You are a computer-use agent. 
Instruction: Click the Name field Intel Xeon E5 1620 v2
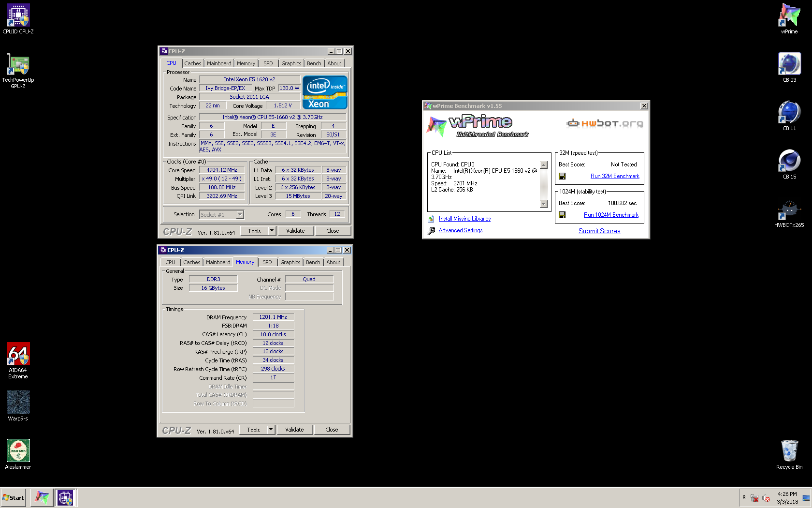(x=249, y=79)
